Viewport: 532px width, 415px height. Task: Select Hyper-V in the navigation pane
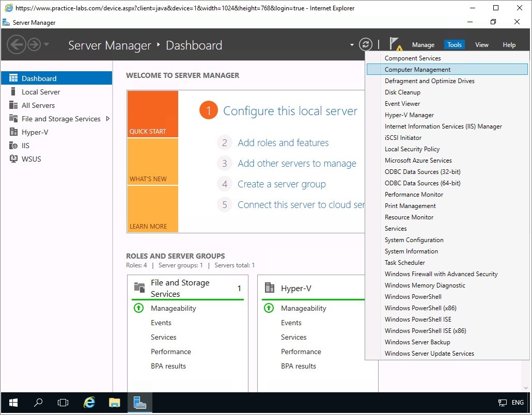point(35,132)
